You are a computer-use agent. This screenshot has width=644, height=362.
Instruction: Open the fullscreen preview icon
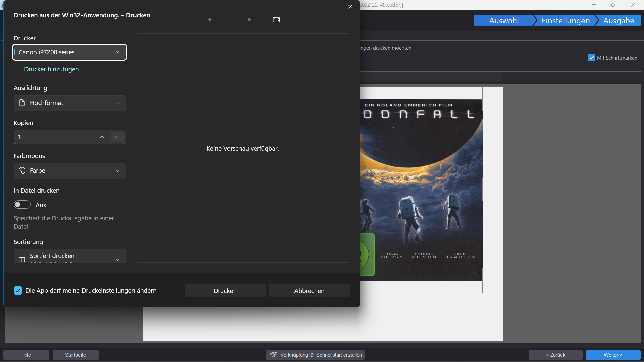(276, 20)
